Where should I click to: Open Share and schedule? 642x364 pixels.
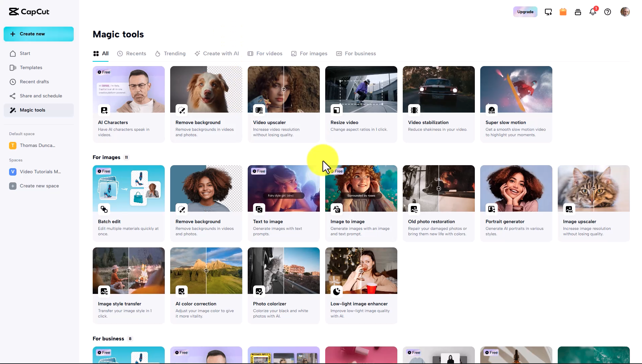pyautogui.click(x=39, y=96)
